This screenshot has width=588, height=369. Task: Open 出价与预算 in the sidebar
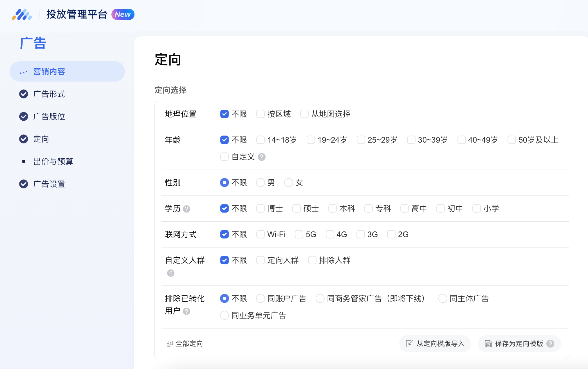click(53, 161)
